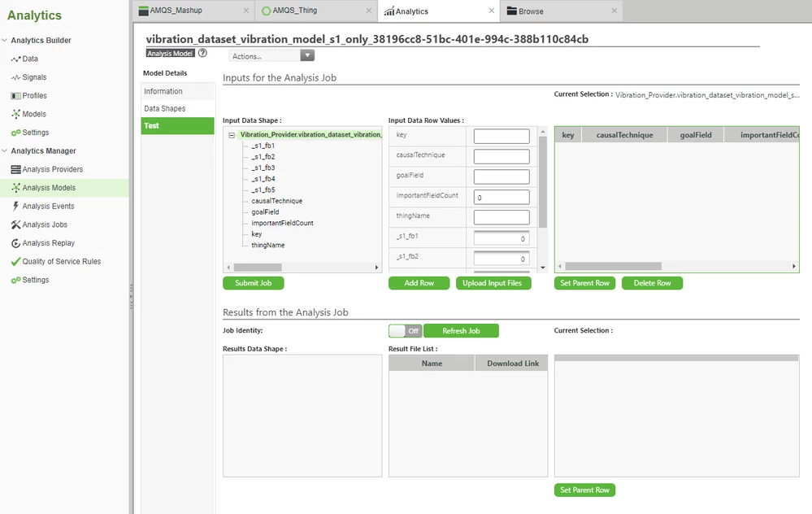Click the _s1_fb2 numeric field
812x514 pixels.
click(x=502, y=258)
